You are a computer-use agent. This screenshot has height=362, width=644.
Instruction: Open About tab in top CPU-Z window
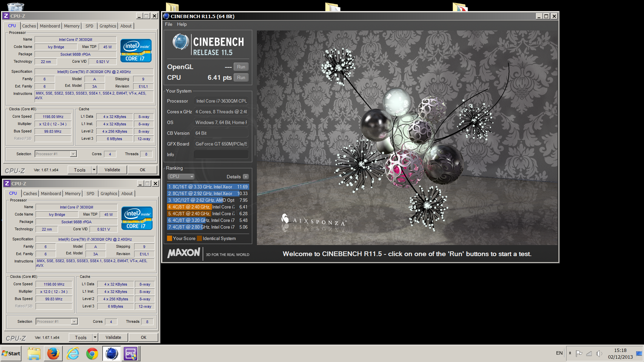[126, 26]
